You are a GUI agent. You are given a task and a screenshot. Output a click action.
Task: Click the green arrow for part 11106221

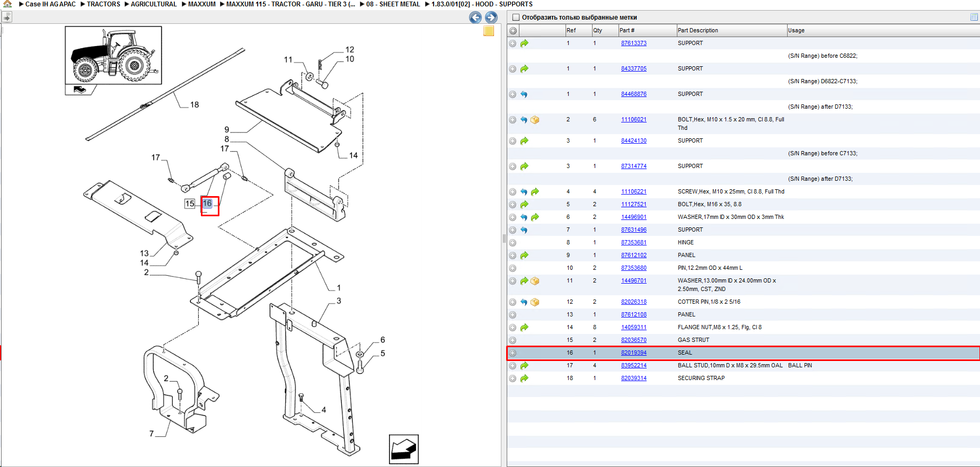point(535,192)
